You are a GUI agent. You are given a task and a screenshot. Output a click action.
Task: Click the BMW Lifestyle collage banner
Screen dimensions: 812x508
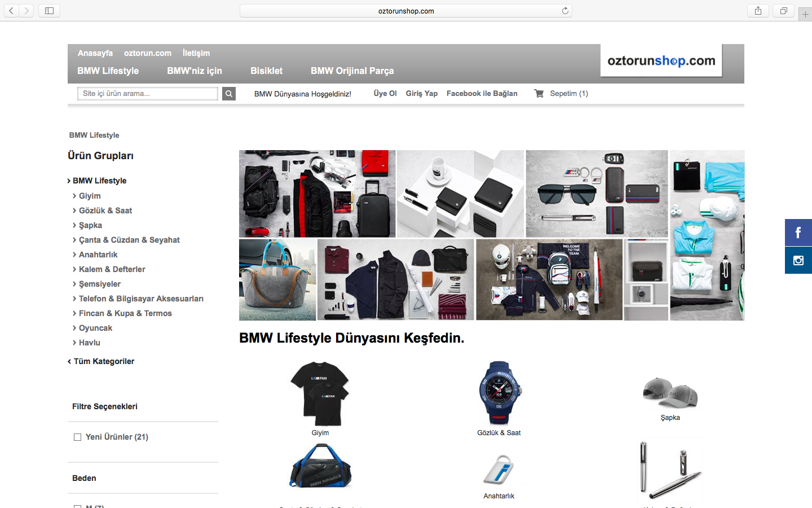(492, 235)
